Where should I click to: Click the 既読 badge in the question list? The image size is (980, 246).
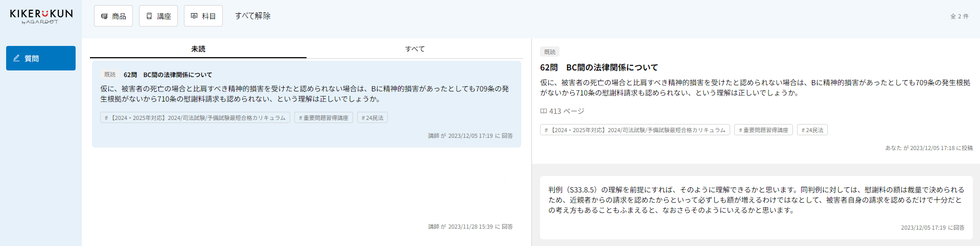[110, 75]
